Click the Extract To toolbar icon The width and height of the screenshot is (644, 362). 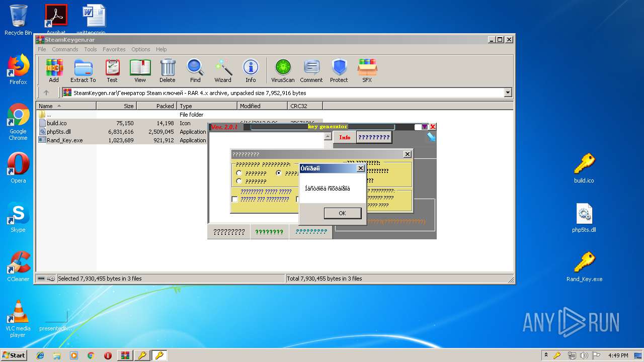83,71
